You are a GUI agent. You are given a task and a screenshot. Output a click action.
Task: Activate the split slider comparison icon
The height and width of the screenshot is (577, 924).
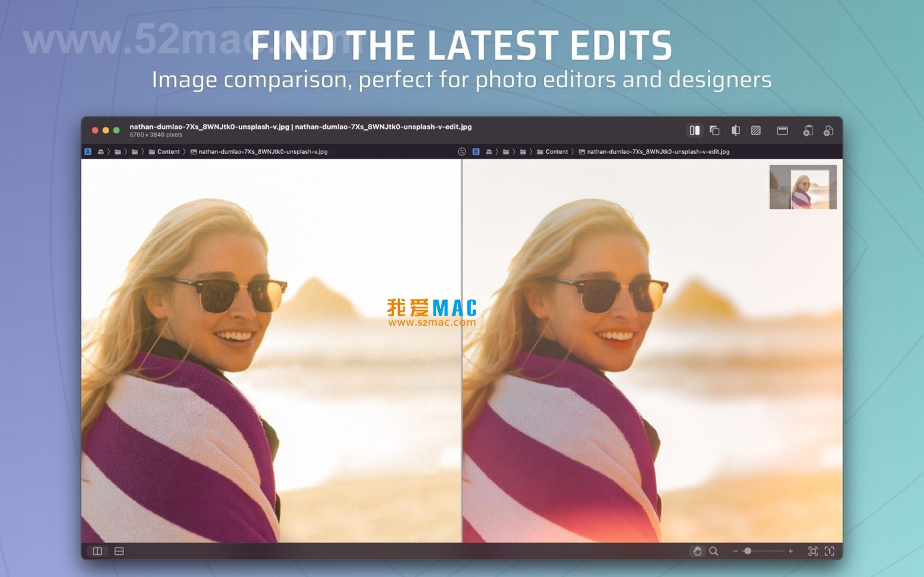click(x=735, y=131)
